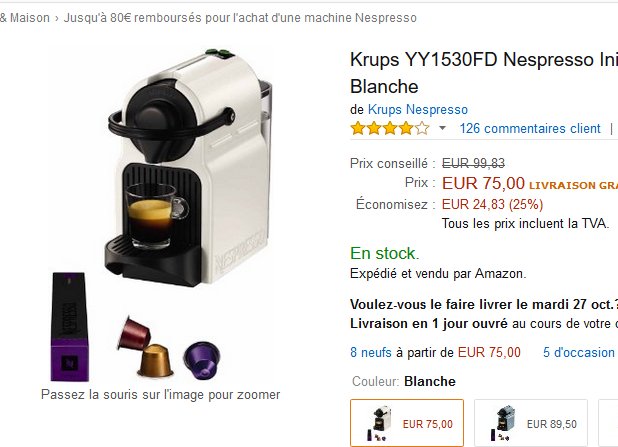
Task: Open the 126 commentaires client link
Action: pos(530,129)
